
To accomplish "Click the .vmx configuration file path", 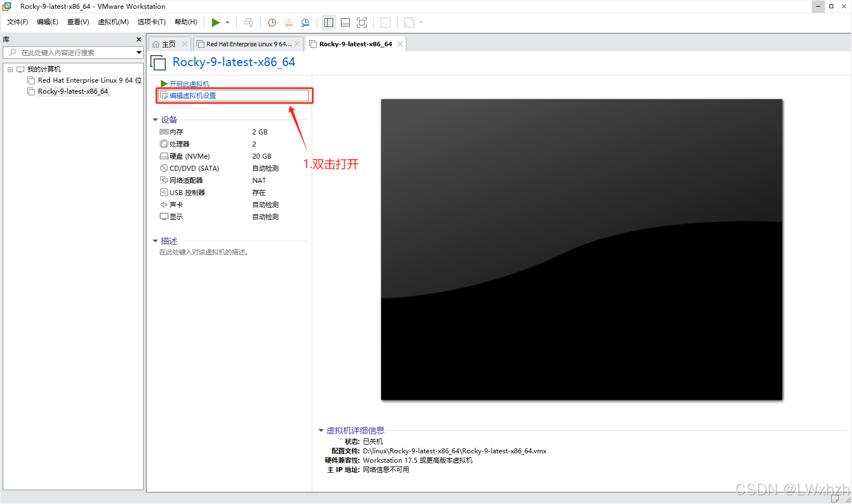I will point(454,451).
